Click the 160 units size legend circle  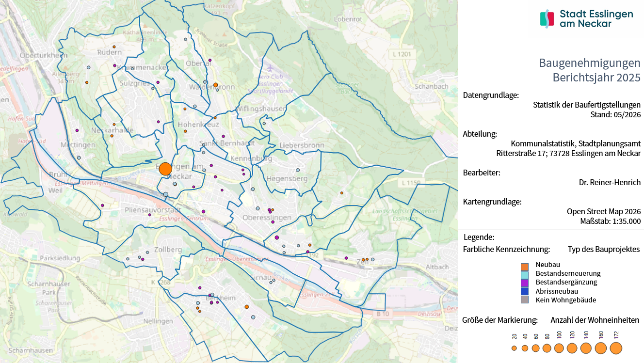tap(601, 348)
